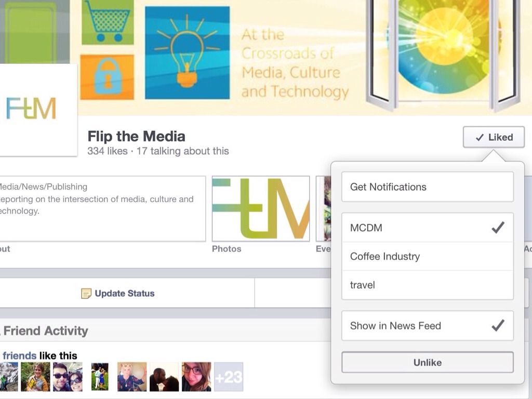
Task: Toggle Show in News Feed off
Action: 428,326
